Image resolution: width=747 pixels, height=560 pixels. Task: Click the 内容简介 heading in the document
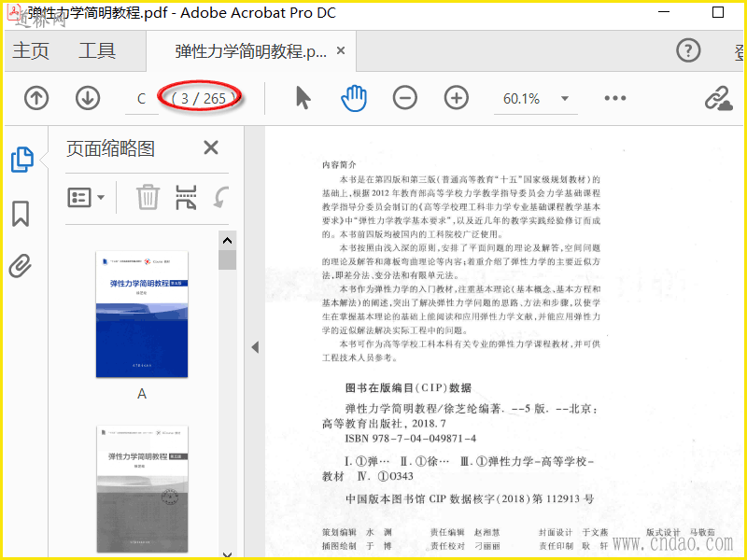339,165
